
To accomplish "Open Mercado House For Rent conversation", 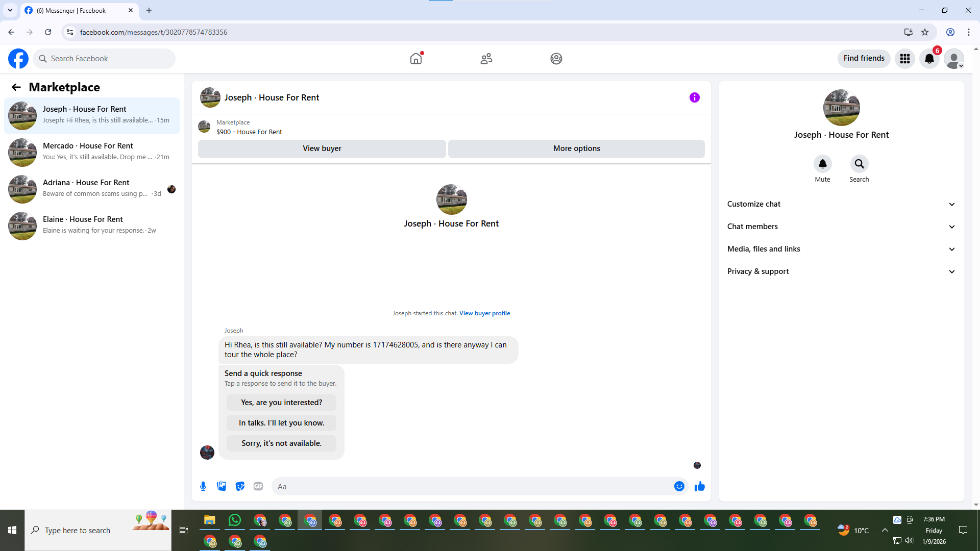I will [x=92, y=152].
